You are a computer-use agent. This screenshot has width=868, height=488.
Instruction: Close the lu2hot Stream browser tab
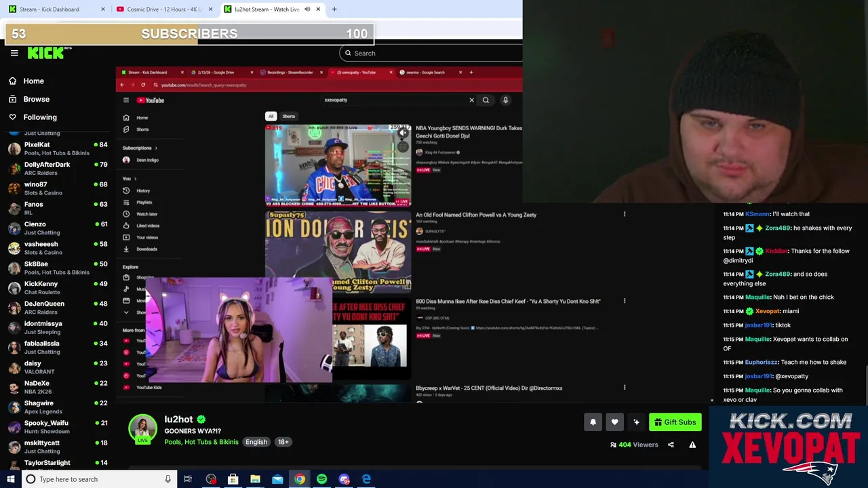tap(318, 9)
